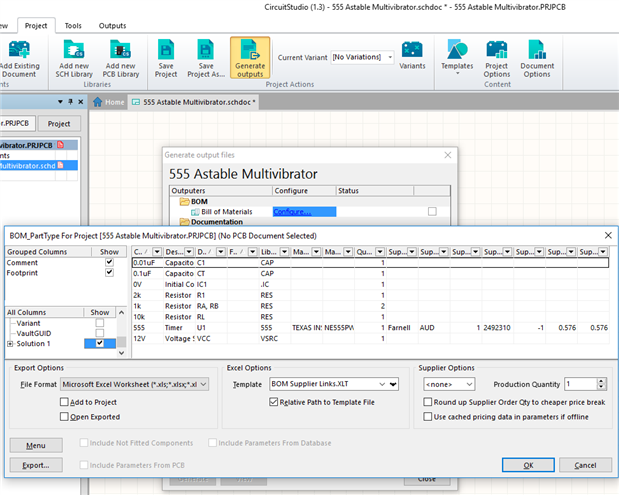Uncheck Relative Path to Template File
This screenshot has width=619, height=495.
(275, 402)
